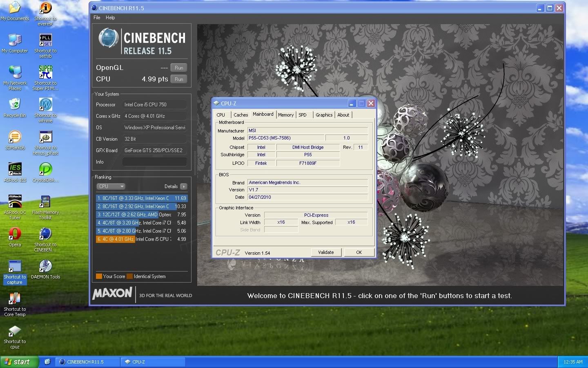The image size is (588, 368).
Task: Launch the CINEBENCH shortcut icon on desktop
Action: (45, 233)
